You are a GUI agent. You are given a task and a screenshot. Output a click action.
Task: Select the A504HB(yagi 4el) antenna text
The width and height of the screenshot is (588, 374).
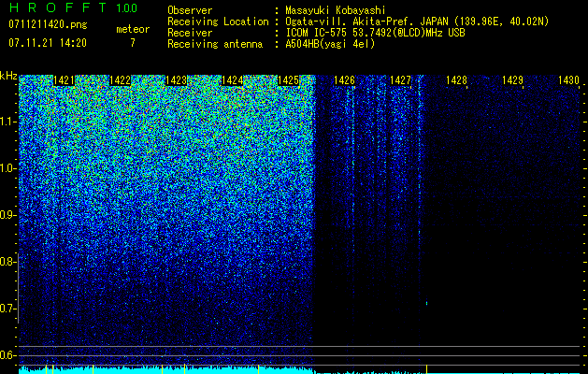[330, 44]
